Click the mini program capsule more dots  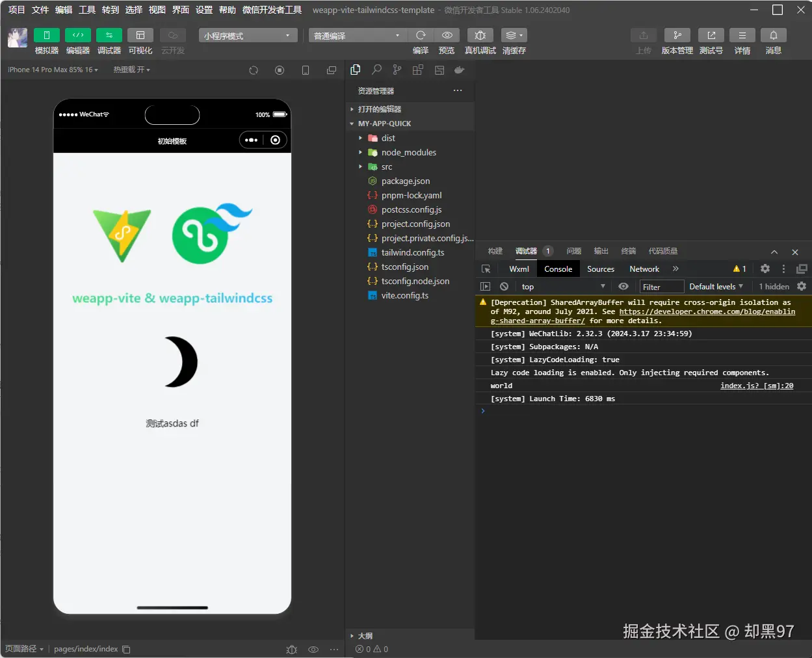point(252,140)
